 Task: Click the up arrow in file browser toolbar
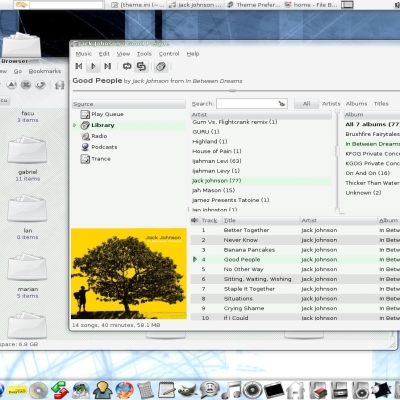pos(11,85)
